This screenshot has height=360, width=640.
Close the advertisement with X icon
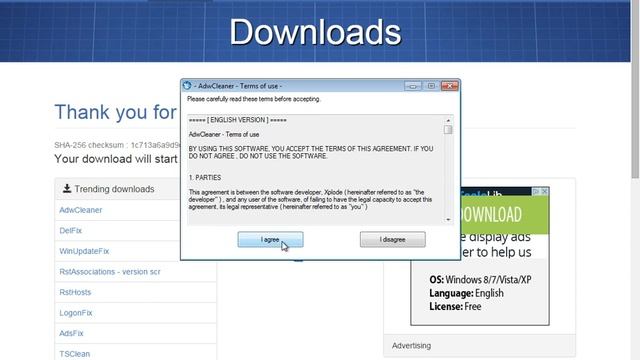pyautogui.click(x=544, y=191)
